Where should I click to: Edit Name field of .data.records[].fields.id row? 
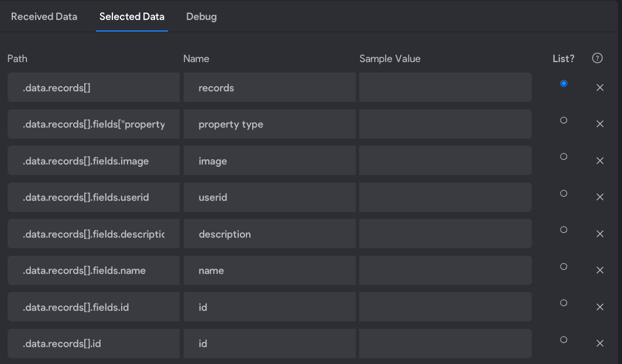click(x=269, y=307)
